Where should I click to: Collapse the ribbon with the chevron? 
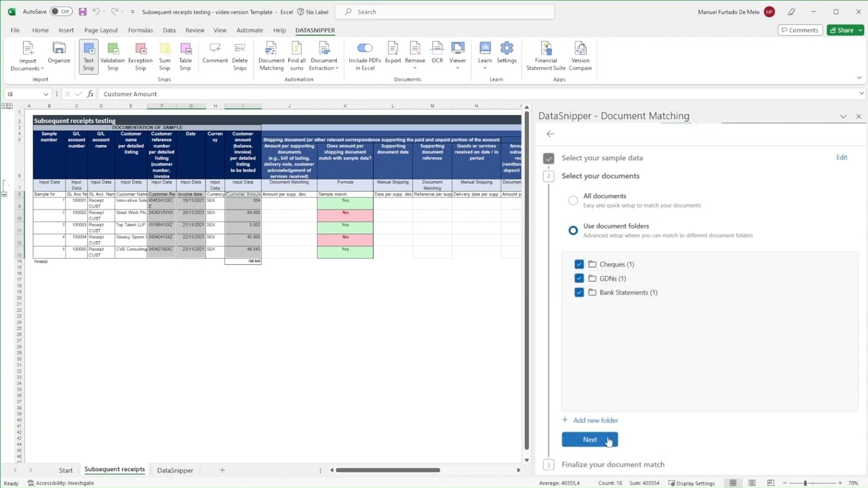(860, 78)
